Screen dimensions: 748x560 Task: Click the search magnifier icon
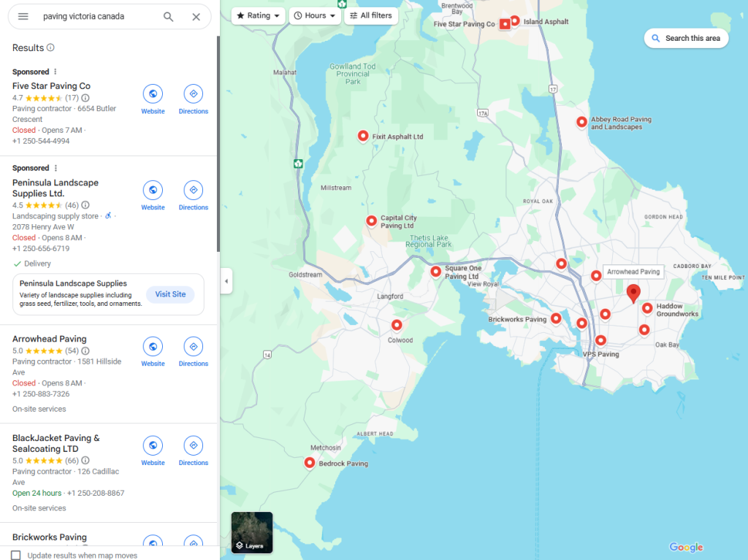[x=168, y=16]
